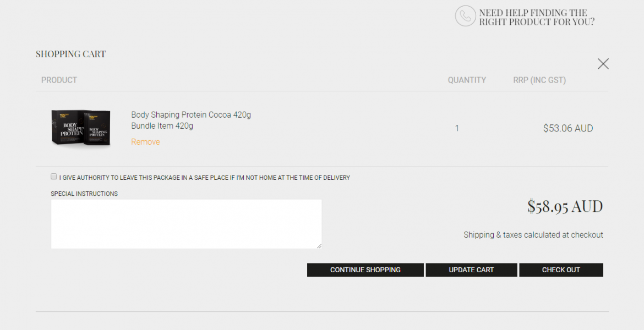The width and height of the screenshot is (644, 330).
Task: Click the phone help icon
Action: 465,16
